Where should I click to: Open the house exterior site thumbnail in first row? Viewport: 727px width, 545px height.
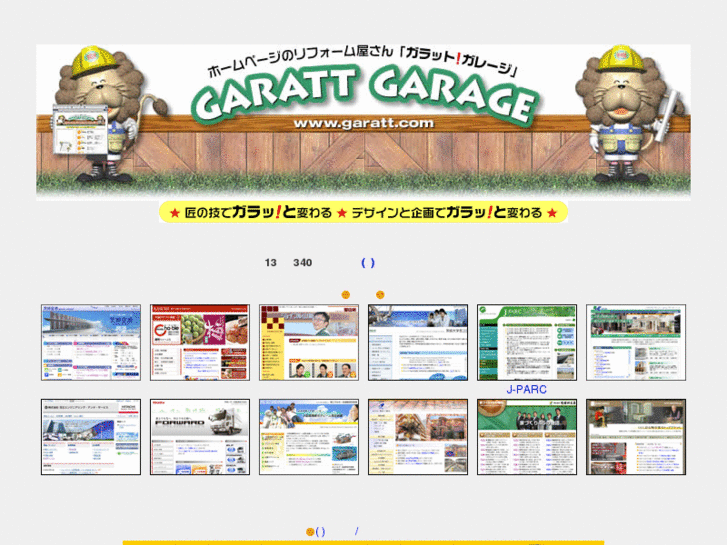[x=636, y=342]
